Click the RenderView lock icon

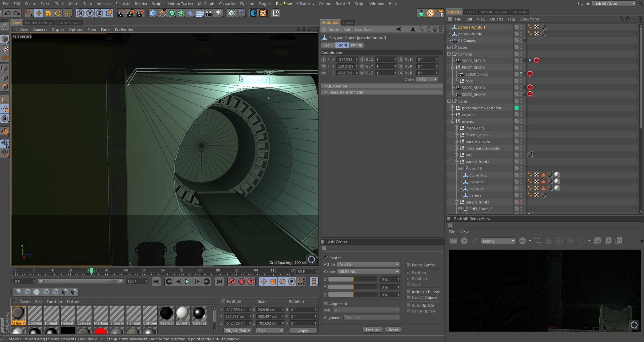549,241
